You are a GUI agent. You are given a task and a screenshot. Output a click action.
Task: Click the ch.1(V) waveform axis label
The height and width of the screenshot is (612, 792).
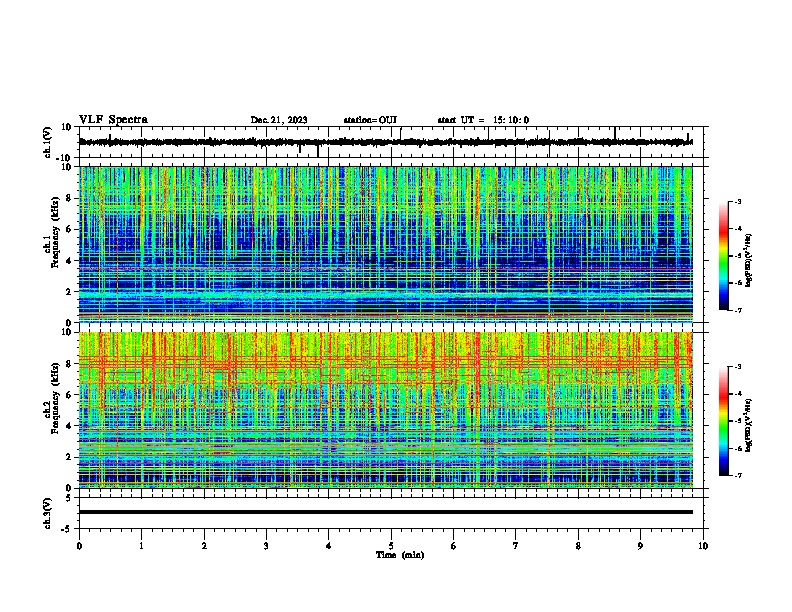tap(48, 142)
